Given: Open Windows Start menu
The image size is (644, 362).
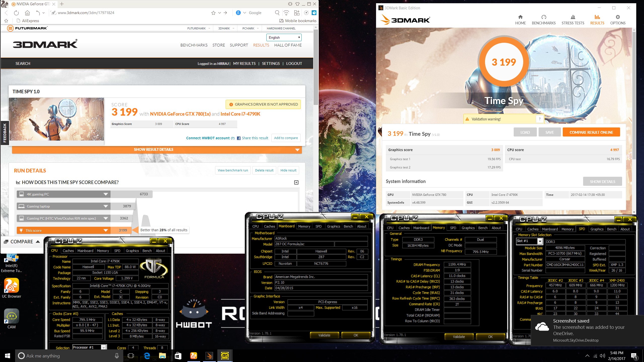Looking at the screenshot, I should tap(7, 356).
